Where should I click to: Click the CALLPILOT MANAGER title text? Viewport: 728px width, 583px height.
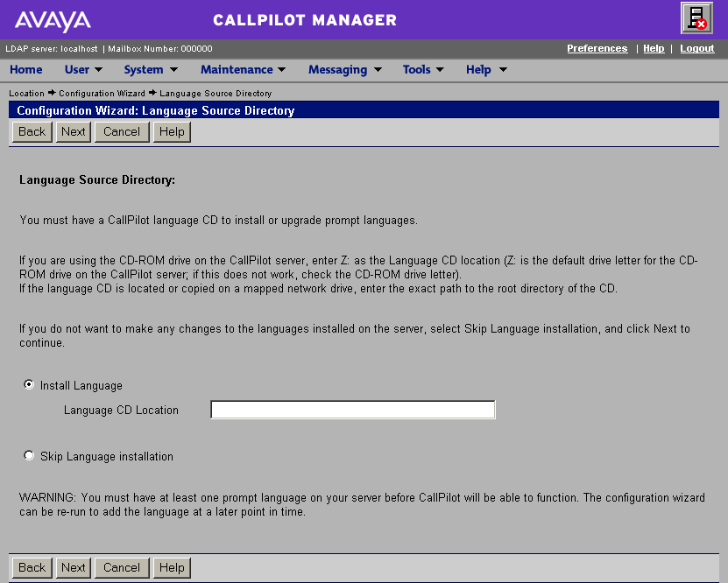pyautogui.click(x=305, y=20)
